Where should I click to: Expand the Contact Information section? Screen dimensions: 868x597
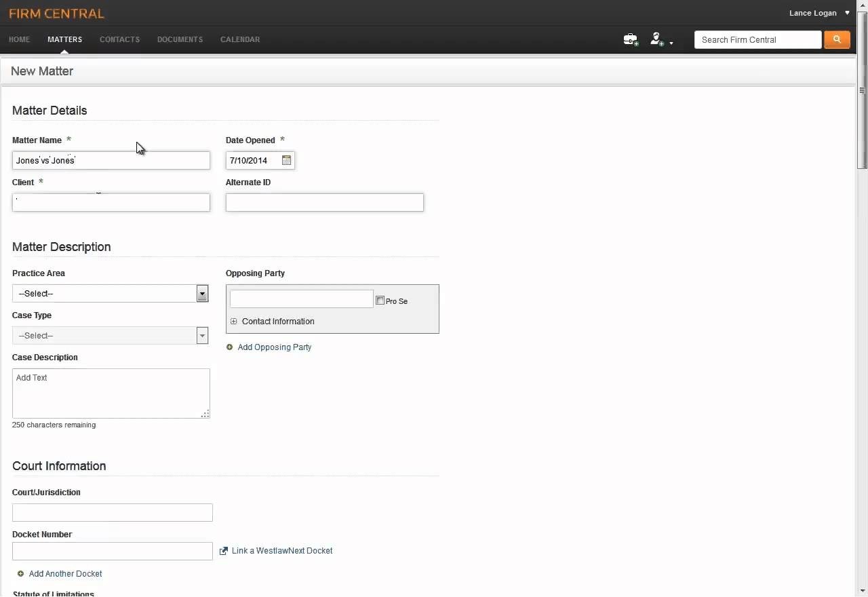pos(234,322)
